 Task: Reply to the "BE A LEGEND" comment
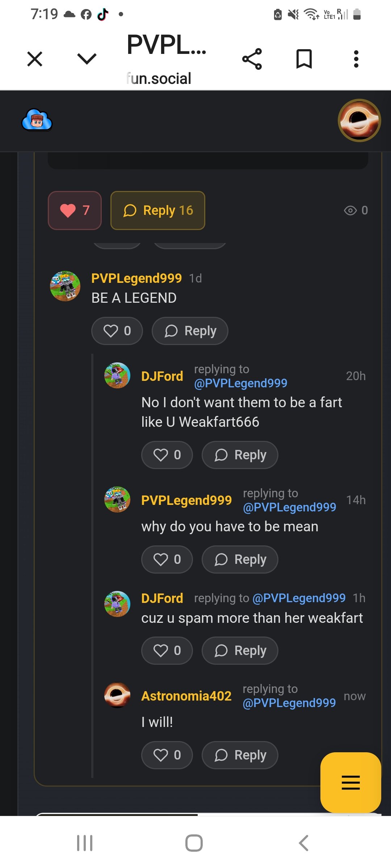click(x=190, y=331)
